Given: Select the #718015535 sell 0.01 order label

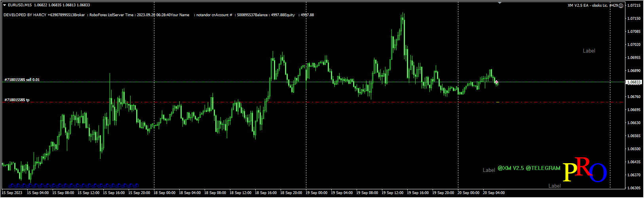Looking at the screenshot, I should click(22, 80).
